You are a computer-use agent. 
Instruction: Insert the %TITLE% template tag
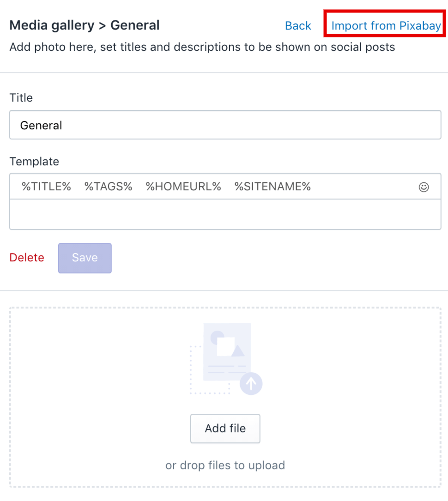46,187
